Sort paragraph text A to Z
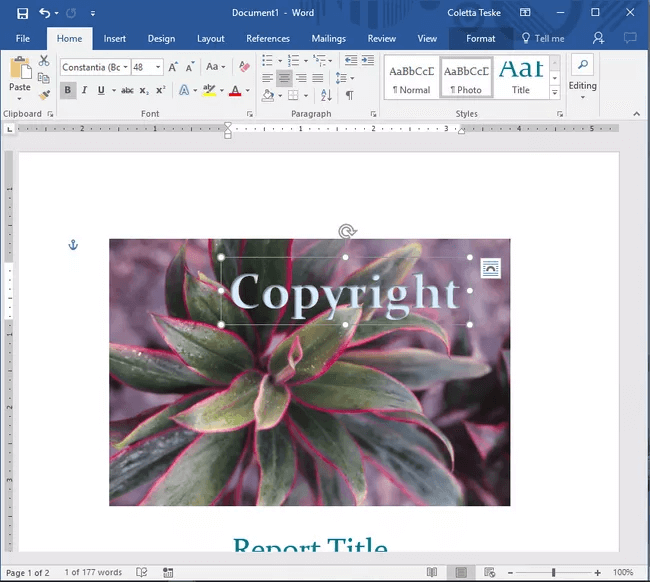 click(326, 95)
